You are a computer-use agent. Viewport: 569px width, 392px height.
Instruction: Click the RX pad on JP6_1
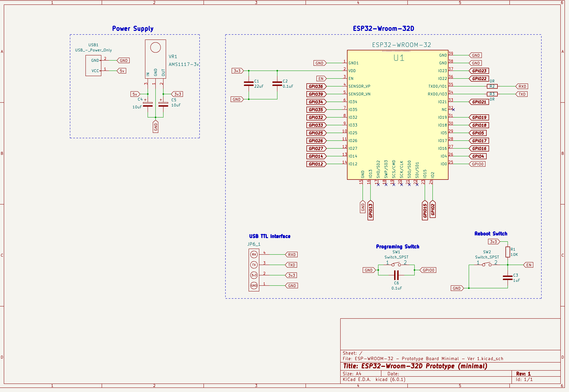(x=254, y=254)
